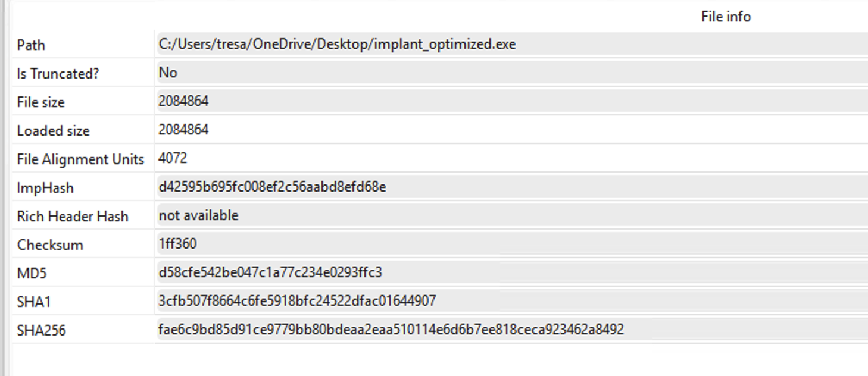Select the Rich Header Hash value
The width and height of the screenshot is (868, 376).
pyautogui.click(x=198, y=215)
